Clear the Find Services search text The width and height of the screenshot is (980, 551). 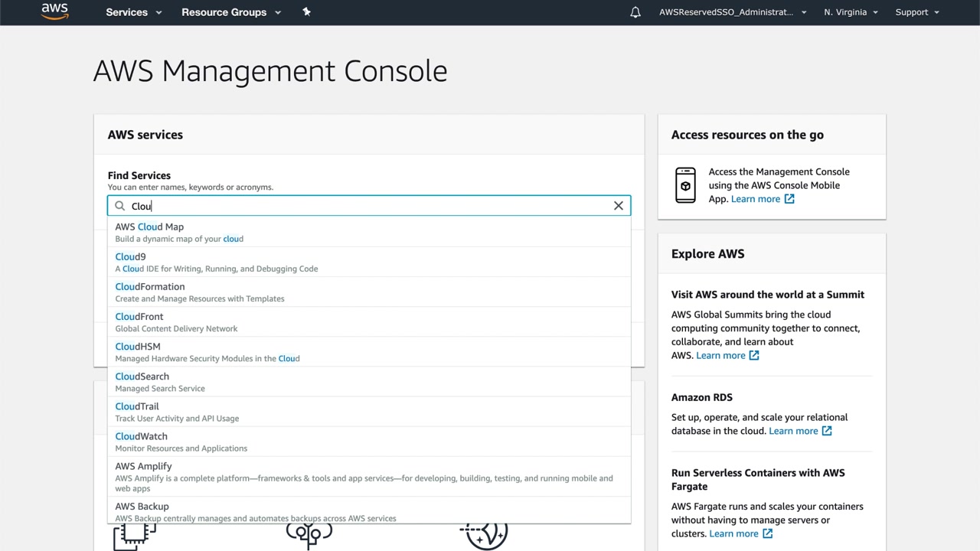click(x=619, y=206)
